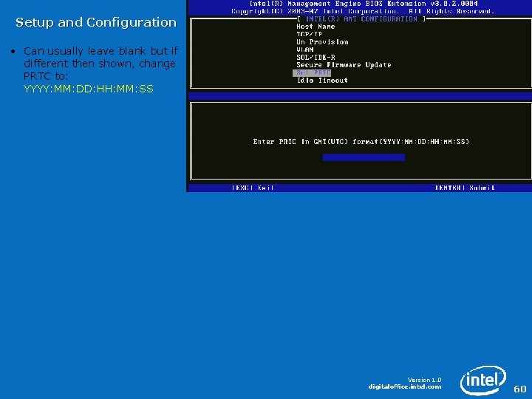Viewport: 532px width, 399px height.
Task: Click the Setup and Configuration title
Action: pyautogui.click(x=96, y=22)
